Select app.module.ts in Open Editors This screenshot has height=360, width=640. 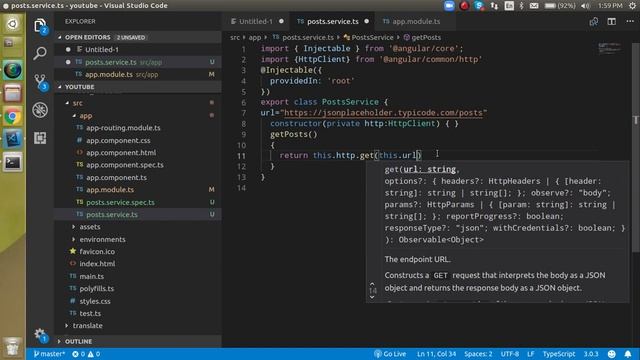tap(109, 75)
